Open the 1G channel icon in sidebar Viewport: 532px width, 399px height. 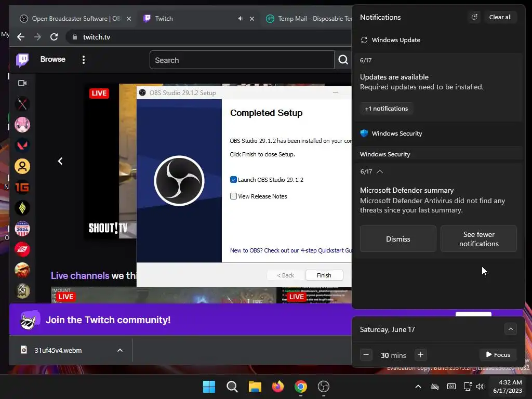[22, 187]
